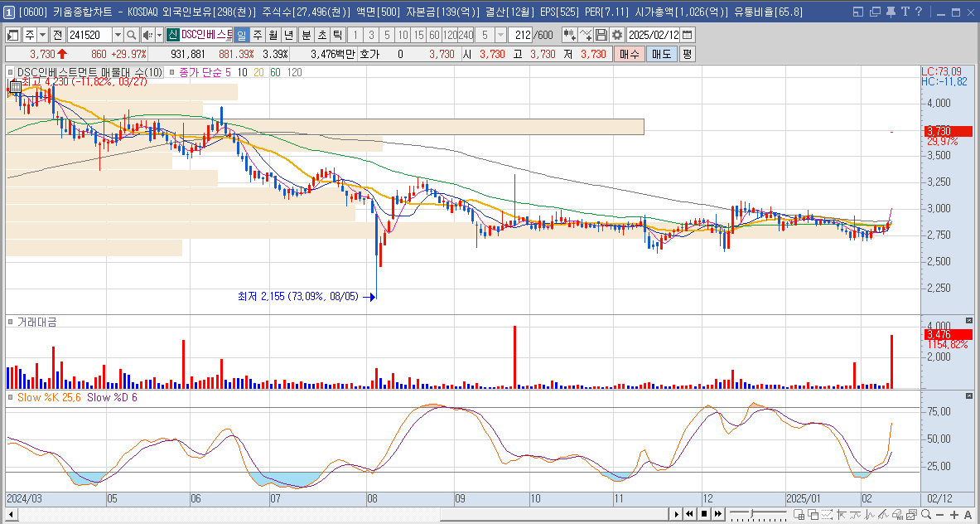Click the 평 button
This screenshot has width=980, height=524.
click(x=687, y=55)
